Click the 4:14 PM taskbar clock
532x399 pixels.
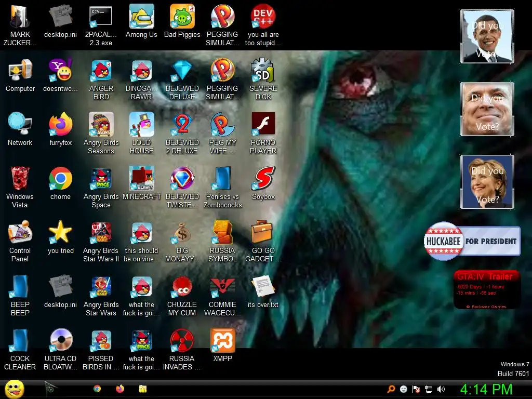click(486, 390)
